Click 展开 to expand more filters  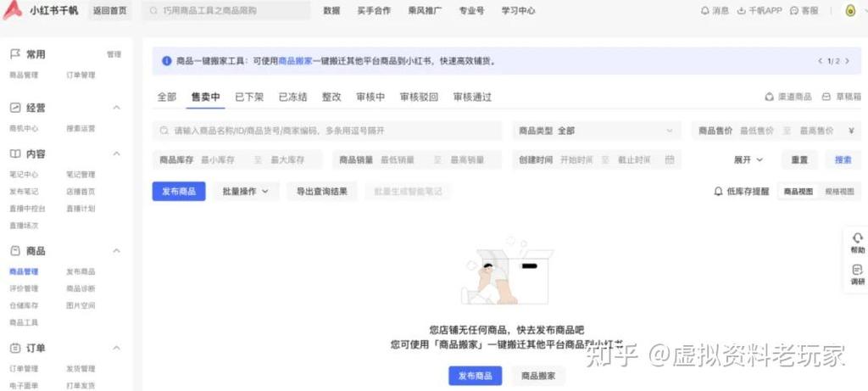click(748, 159)
